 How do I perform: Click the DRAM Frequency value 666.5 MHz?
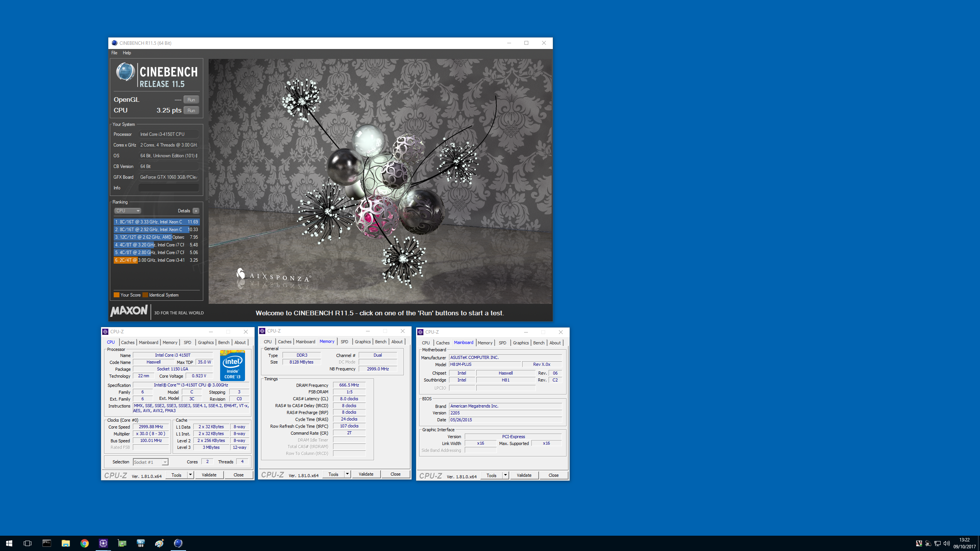pos(349,385)
